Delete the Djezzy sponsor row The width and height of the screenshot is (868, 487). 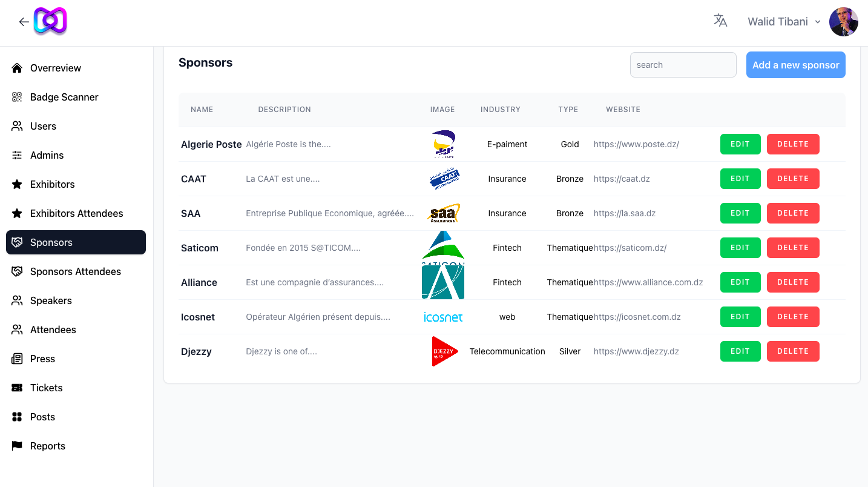pos(792,351)
